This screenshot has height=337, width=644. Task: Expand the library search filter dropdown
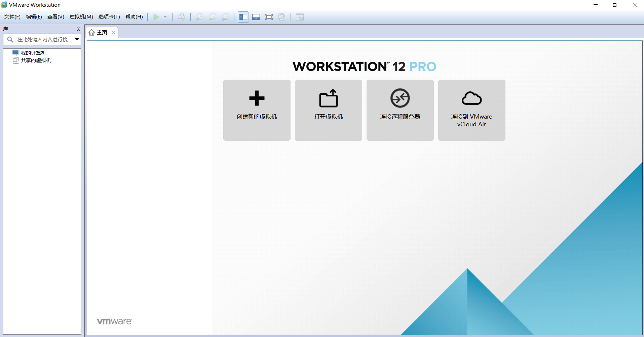pyautogui.click(x=77, y=40)
